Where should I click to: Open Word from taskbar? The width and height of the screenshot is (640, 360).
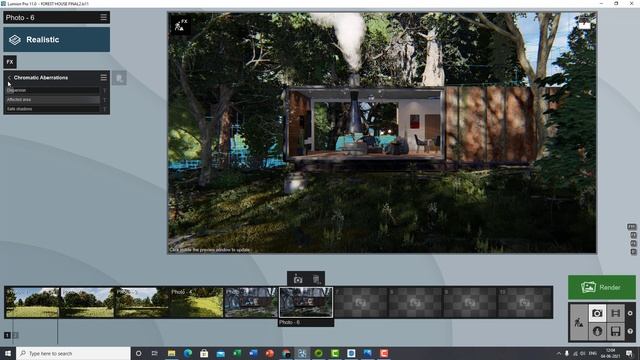[x=253, y=353]
